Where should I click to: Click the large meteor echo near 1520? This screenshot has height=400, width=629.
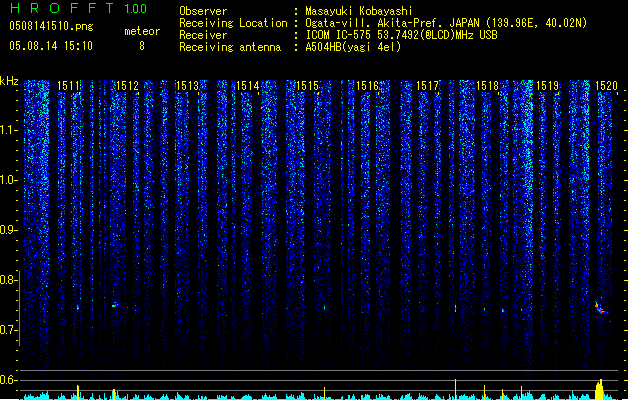[601, 308]
